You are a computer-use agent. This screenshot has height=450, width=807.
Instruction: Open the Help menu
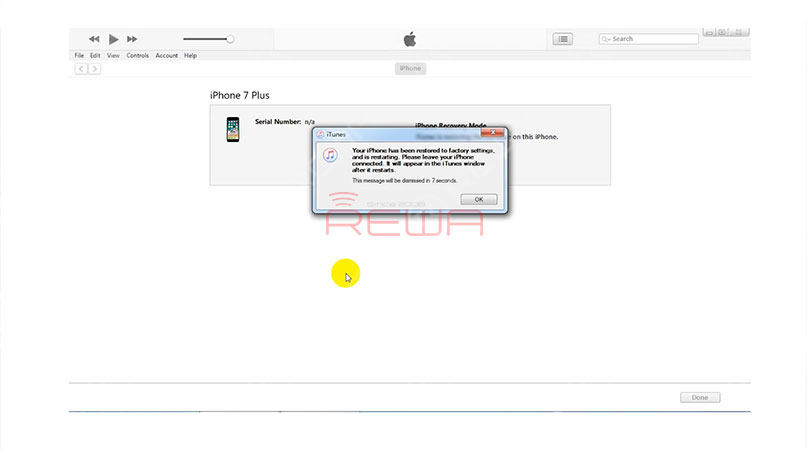coord(190,56)
